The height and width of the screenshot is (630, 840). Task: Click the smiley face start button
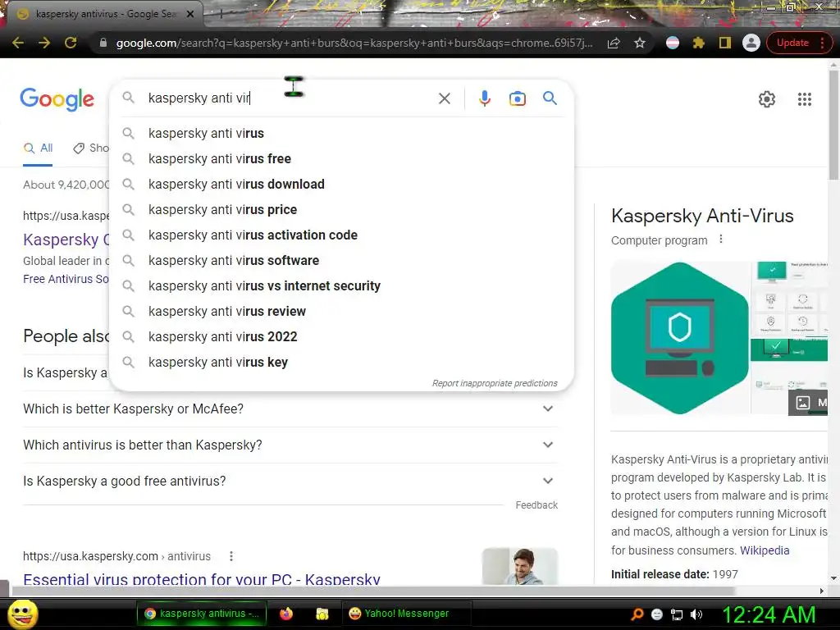22,614
